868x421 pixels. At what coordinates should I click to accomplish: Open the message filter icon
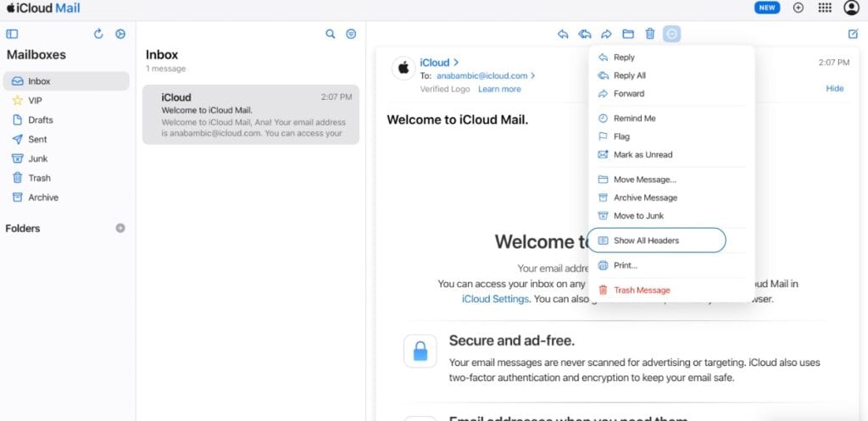(351, 34)
